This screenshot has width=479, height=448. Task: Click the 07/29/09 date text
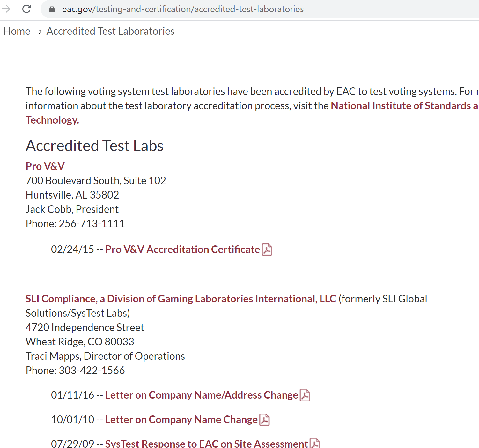[73, 444]
